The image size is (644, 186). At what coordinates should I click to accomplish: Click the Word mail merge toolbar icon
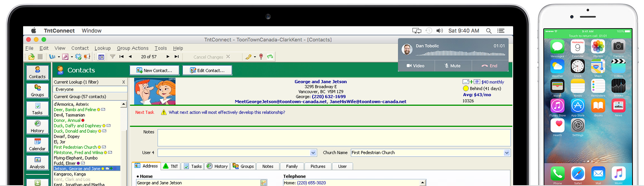(x=52, y=57)
